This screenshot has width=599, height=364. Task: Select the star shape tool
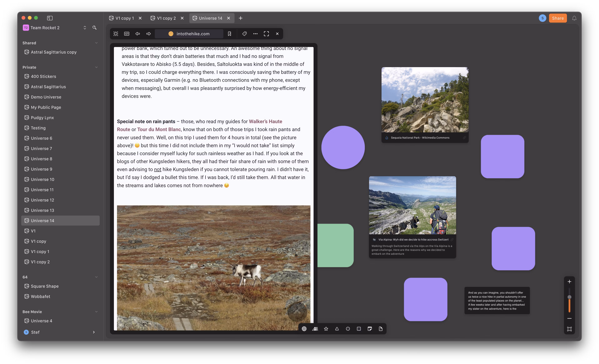[326, 329]
